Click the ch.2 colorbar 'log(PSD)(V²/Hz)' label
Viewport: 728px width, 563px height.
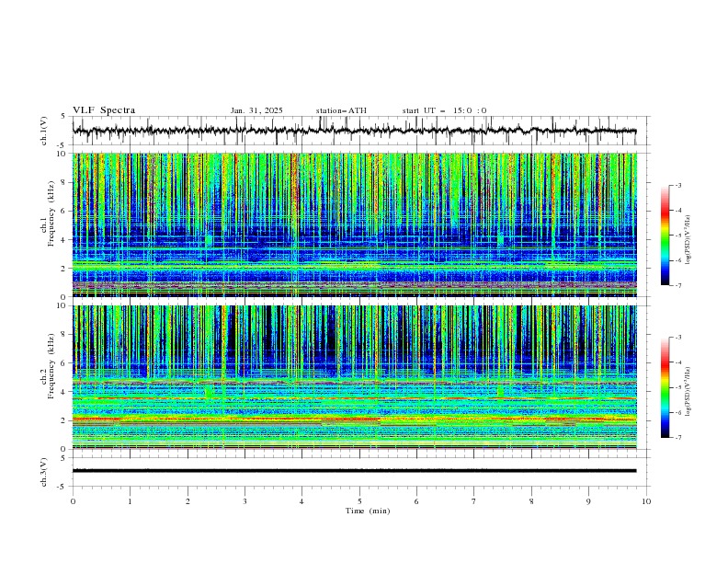coord(688,392)
